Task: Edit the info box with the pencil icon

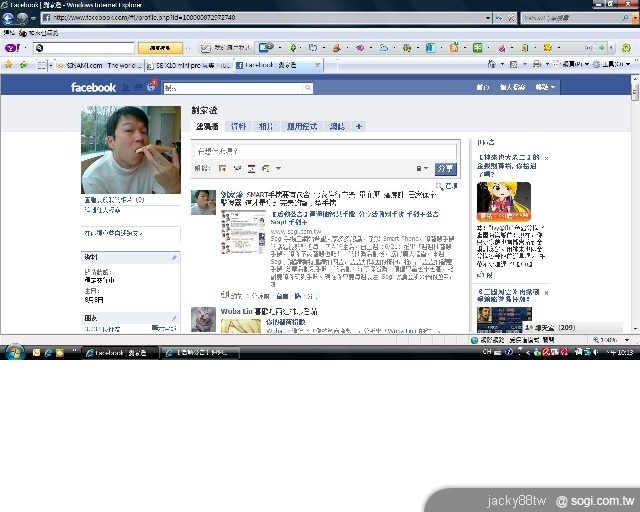Action: pos(174,257)
